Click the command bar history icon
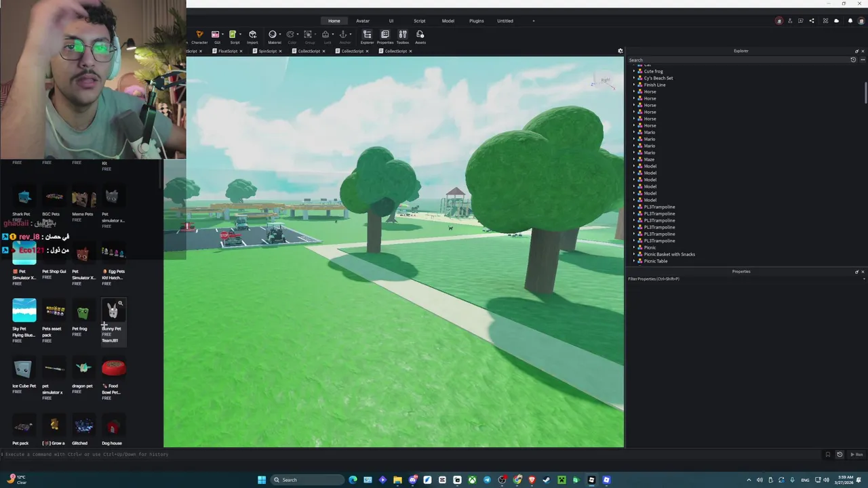The image size is (868, 488). [840, 454]
